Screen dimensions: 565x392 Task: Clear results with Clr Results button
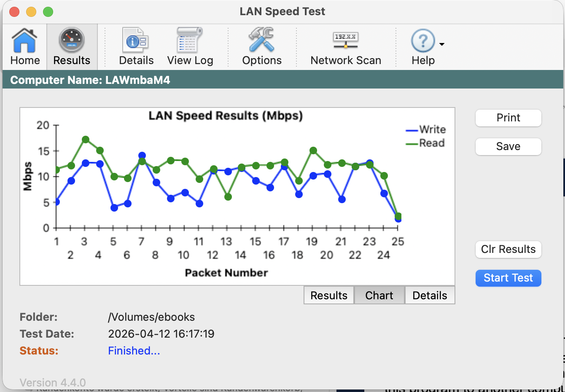click(508, 250)
